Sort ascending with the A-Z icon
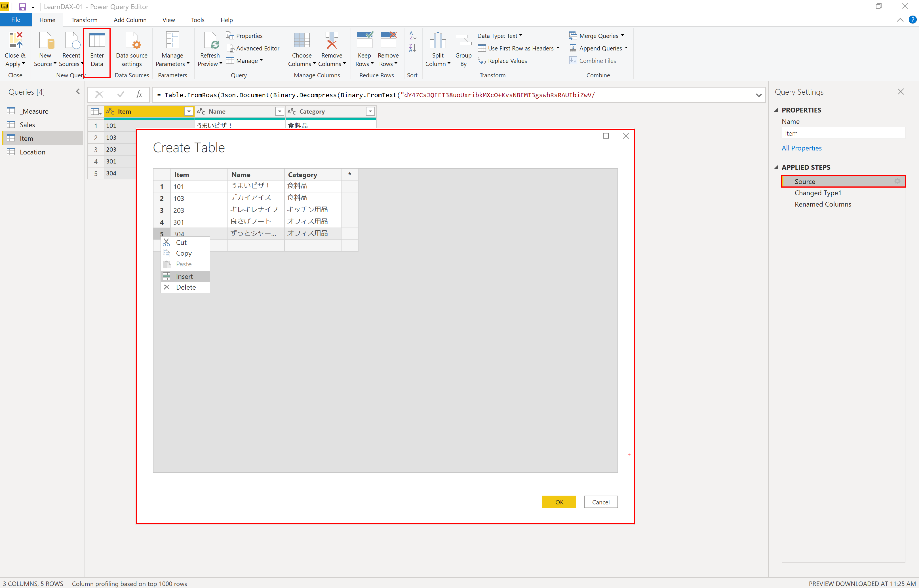Screen dimensions: 919x588 tap(413, 35)
